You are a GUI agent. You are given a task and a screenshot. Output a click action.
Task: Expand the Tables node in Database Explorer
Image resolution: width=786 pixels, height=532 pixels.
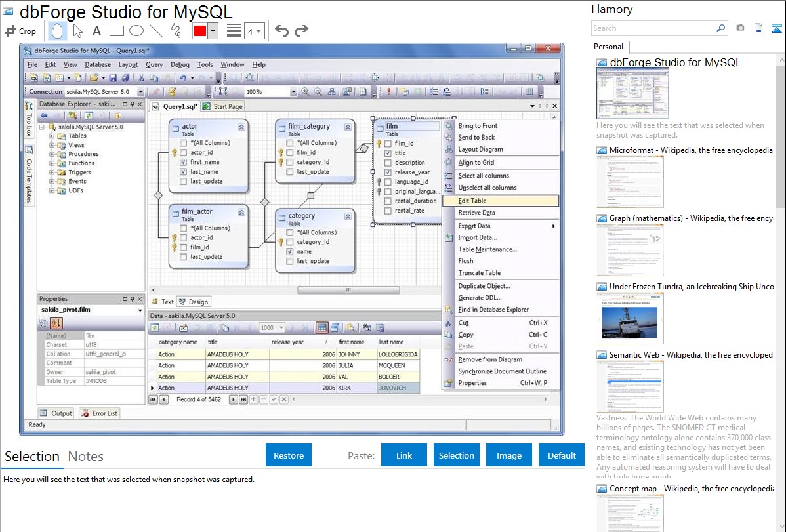point(52,136)
